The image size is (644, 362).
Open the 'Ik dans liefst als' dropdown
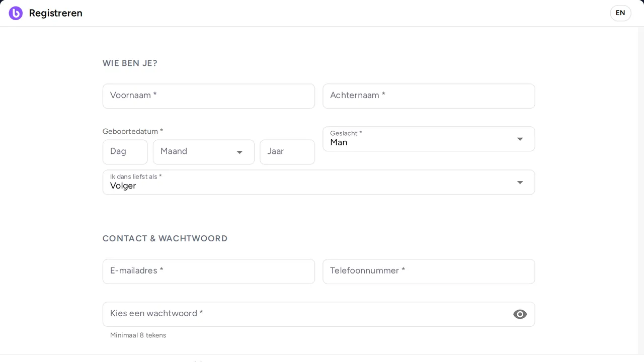pos(318,182)
